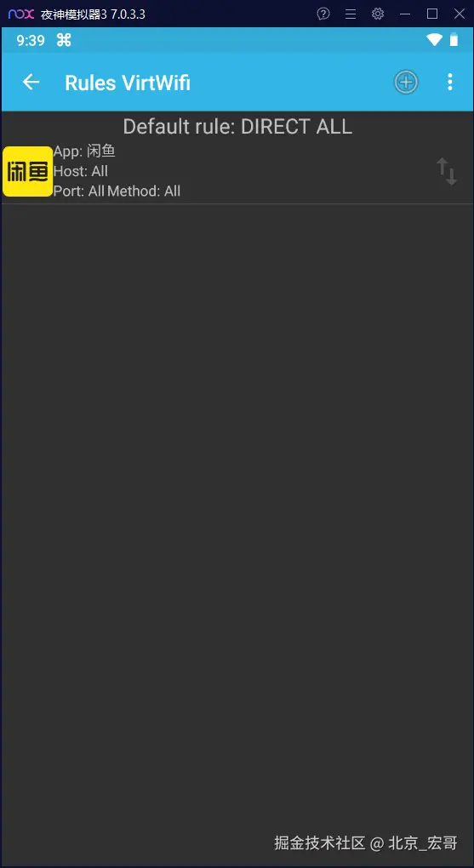Open Nox emulator settings gear
This screenshot has width=474, height=868.
coord(378,14)
